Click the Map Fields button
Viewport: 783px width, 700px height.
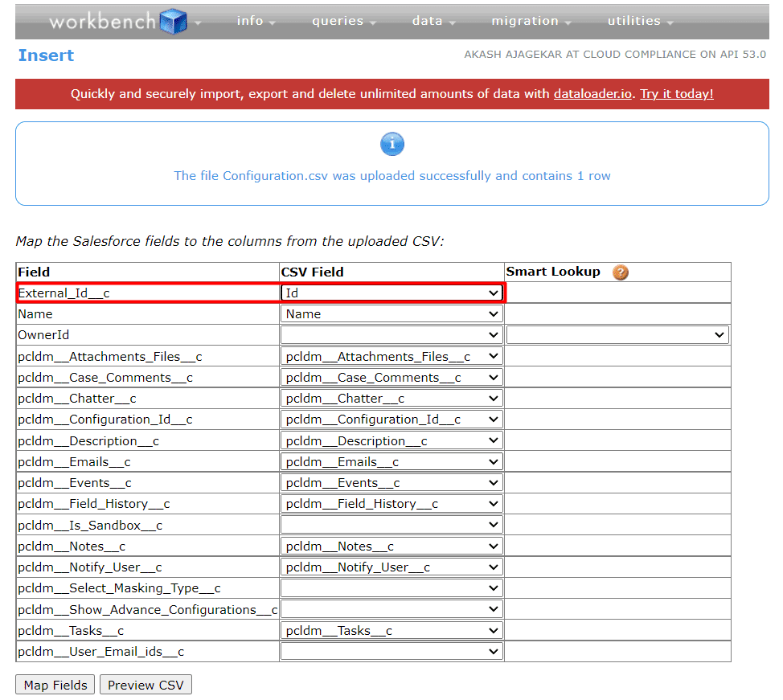click(55, 685)
